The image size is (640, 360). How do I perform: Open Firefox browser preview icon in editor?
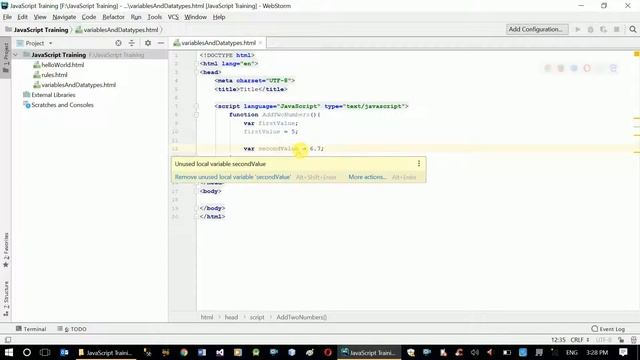click(561, 68)
